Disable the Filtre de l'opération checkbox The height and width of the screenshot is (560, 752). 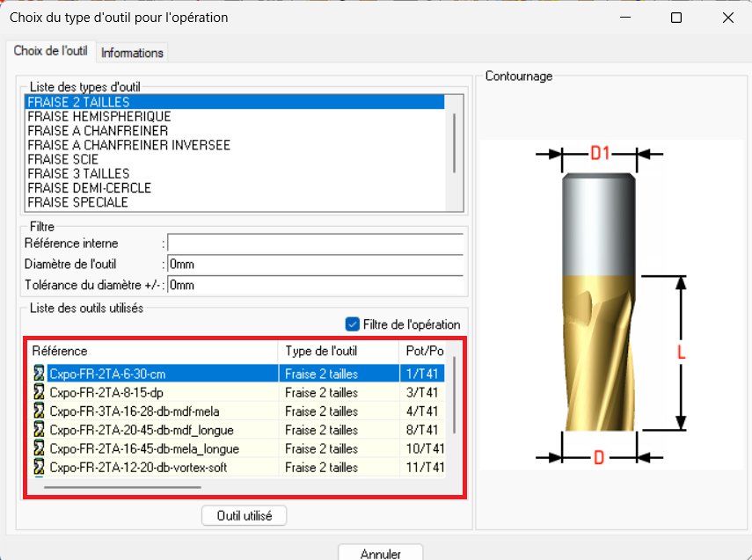(x=353, y=324)
